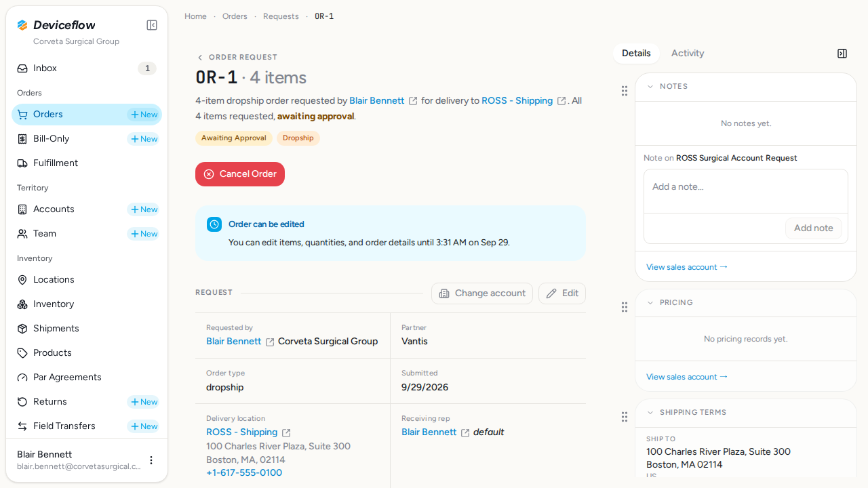Image resolution: width=868 pixels, height=488 pixels.
Task: Collapse the Notes section
Action: 650,87
